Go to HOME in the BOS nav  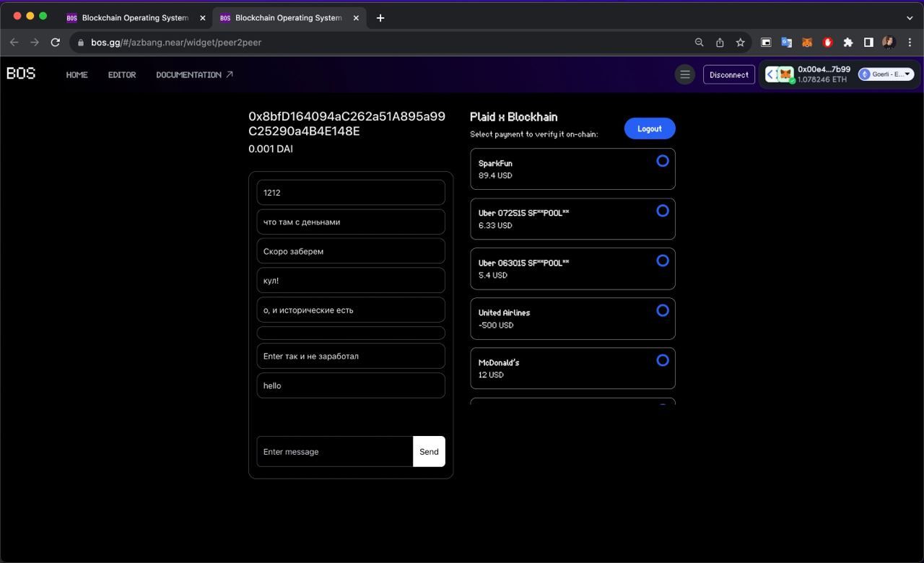[77, 75]
